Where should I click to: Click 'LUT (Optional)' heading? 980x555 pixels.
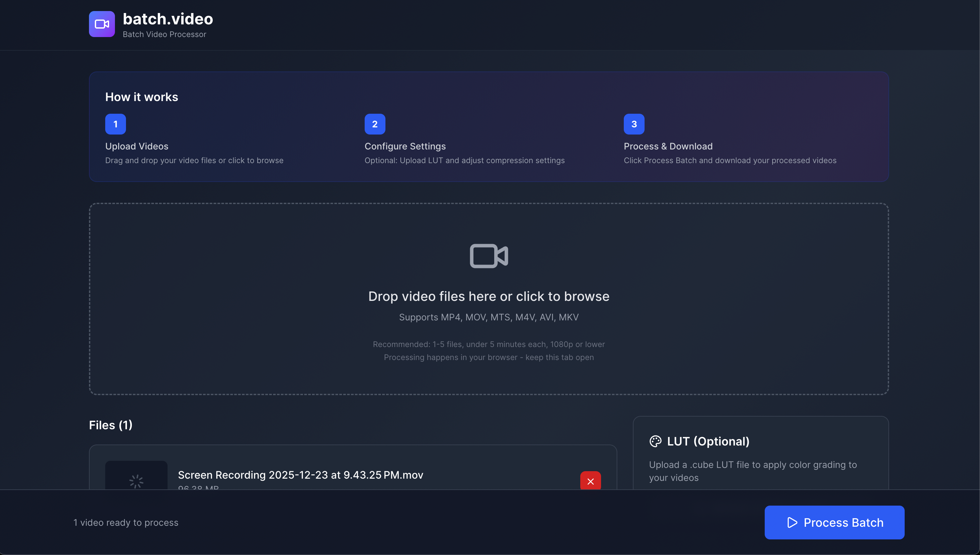[x=708, y=441]
